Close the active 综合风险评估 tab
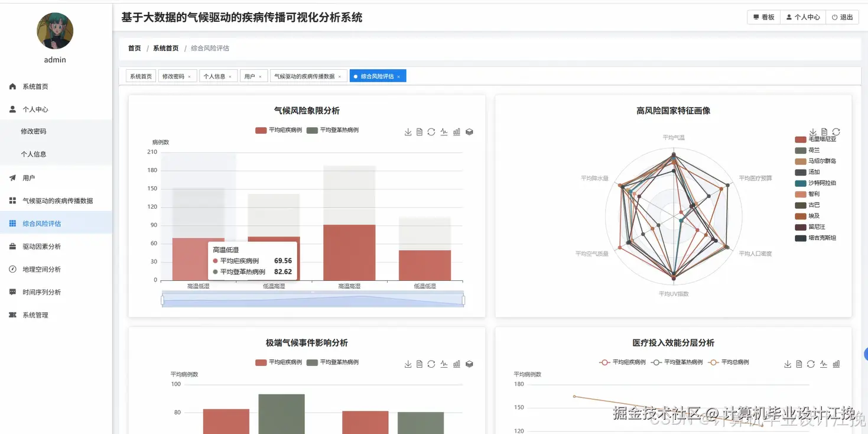868x434 pixels. coord(398,77)
